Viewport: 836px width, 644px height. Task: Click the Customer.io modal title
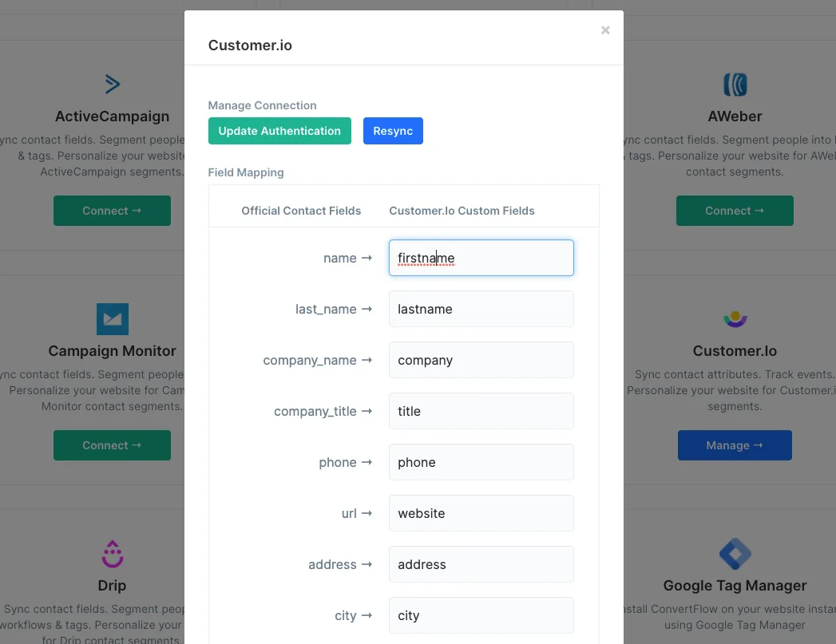click(250, 45)
